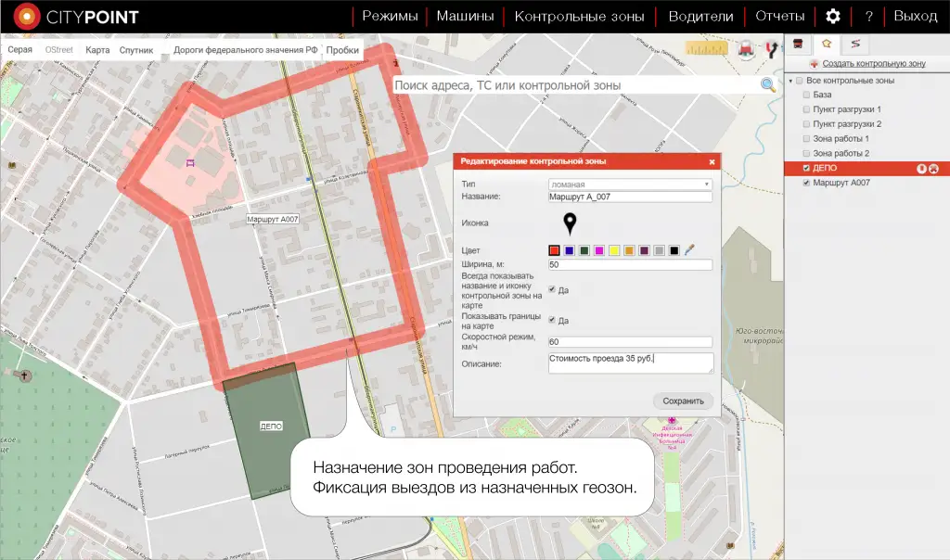The height and width of the screenshot is (560, 950).
Task: Click the black map pin zone icon
Action: (570, 223)
